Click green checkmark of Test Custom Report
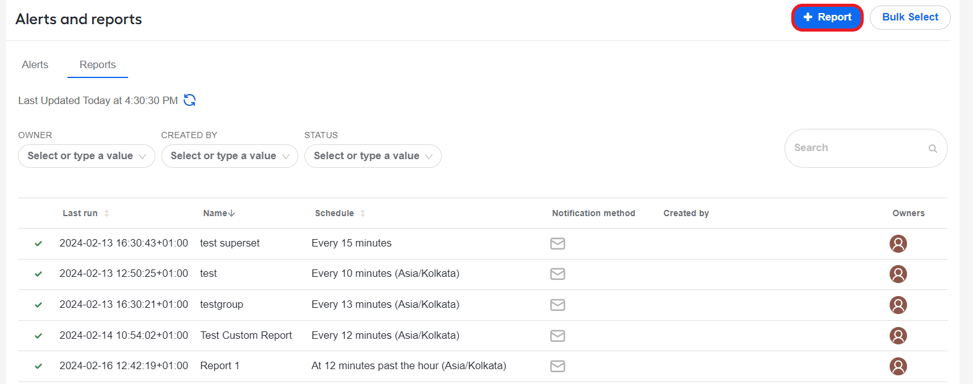Screen dimensions: 980x384 click(x=38, y=336)
